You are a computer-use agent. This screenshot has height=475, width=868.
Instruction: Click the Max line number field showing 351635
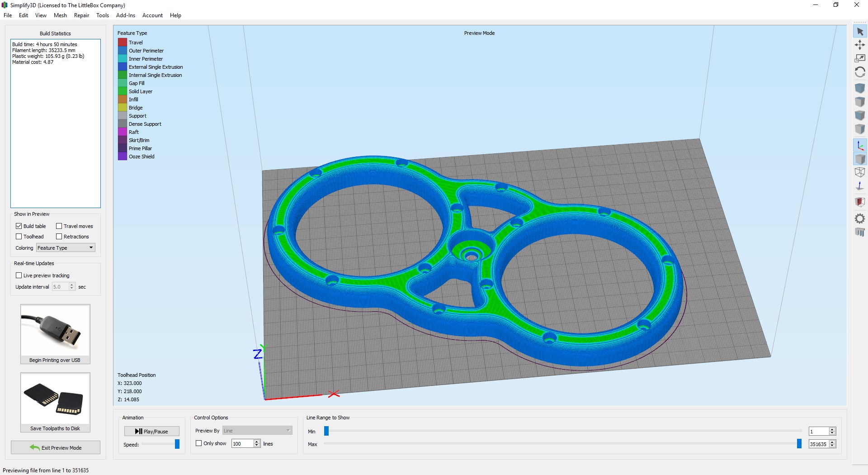[x=819, y=444]
